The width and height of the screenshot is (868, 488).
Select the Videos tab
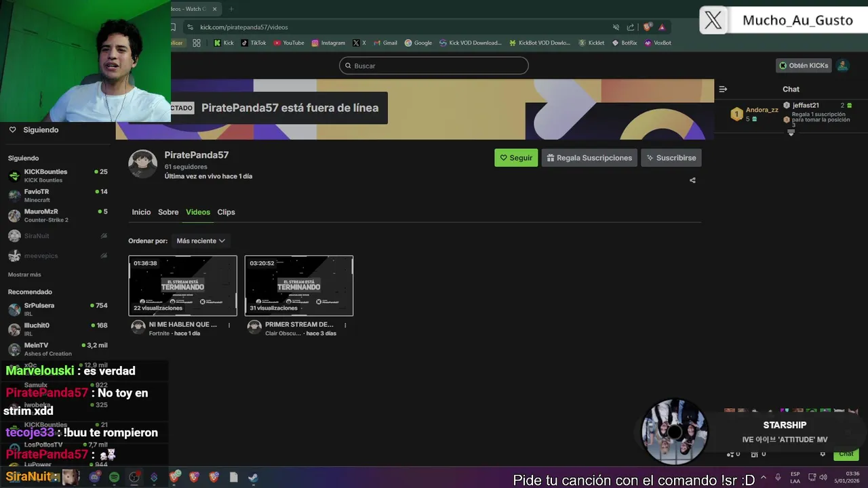pos(198,212)
